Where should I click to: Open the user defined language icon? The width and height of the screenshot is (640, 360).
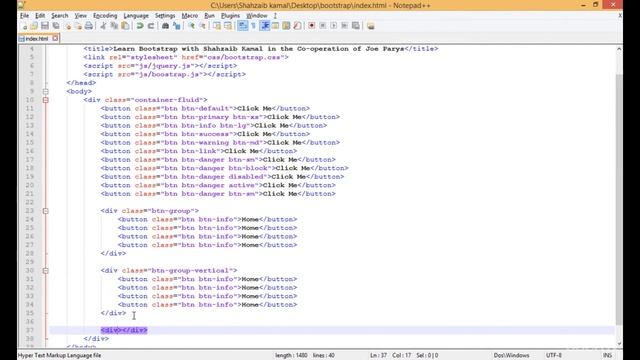tap(276, 26)
